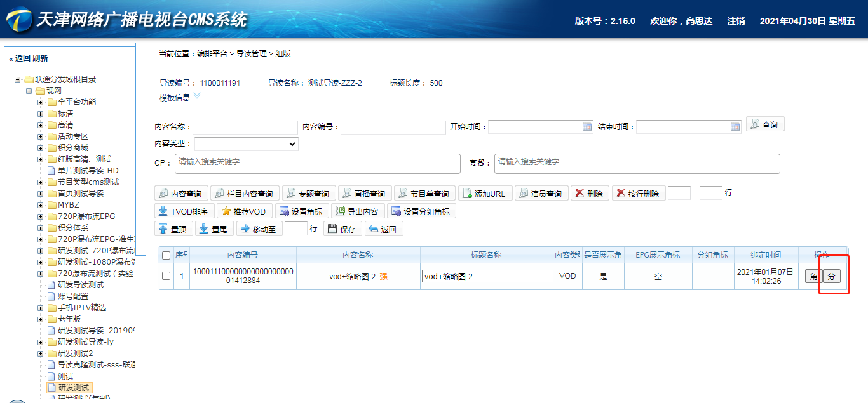Click 内容查询 toolbar button

coord(181,194)
